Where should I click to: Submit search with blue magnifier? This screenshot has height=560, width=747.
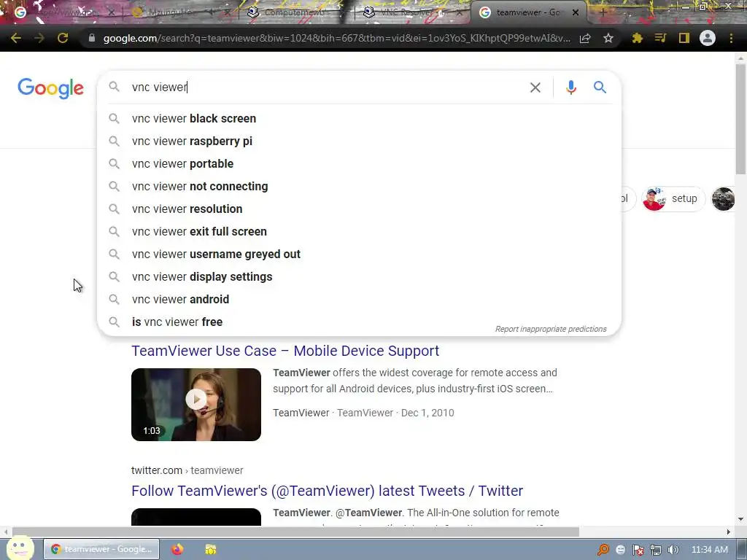(600, 87)
